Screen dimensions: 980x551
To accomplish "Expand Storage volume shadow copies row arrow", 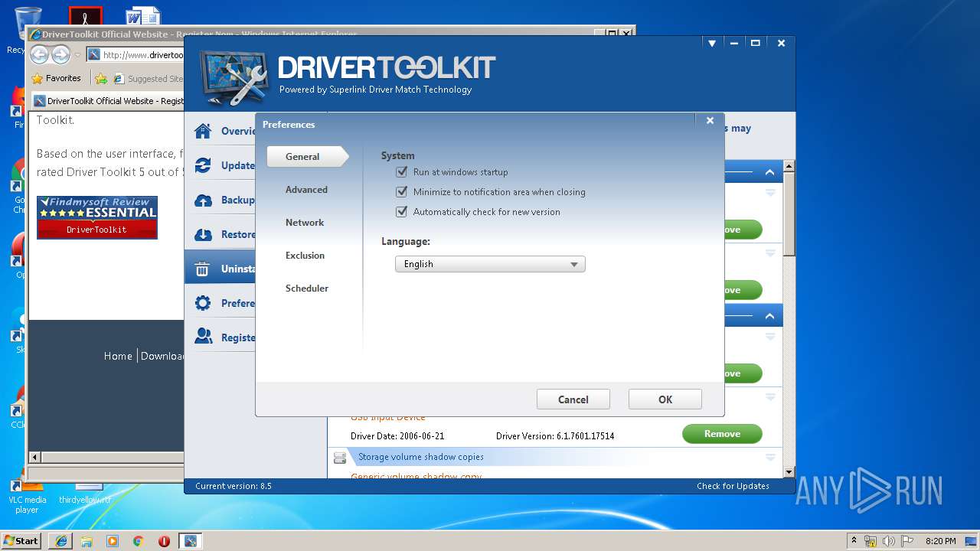I will click(x=770, y=458).
